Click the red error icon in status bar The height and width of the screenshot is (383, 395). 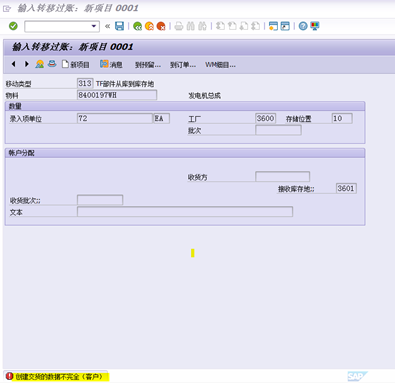pyautogui.click(x=9, y=376)
